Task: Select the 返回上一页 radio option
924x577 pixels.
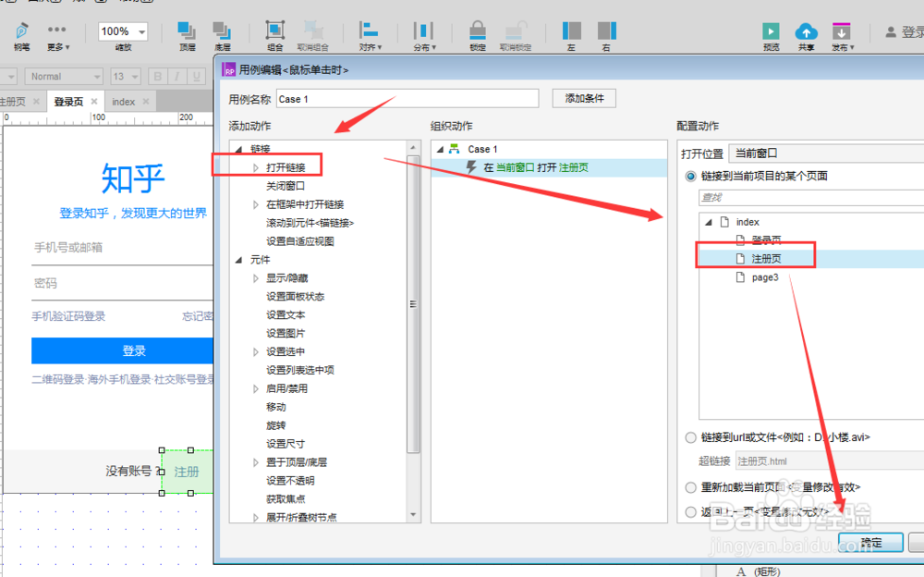Action: [x=691, y=511]
